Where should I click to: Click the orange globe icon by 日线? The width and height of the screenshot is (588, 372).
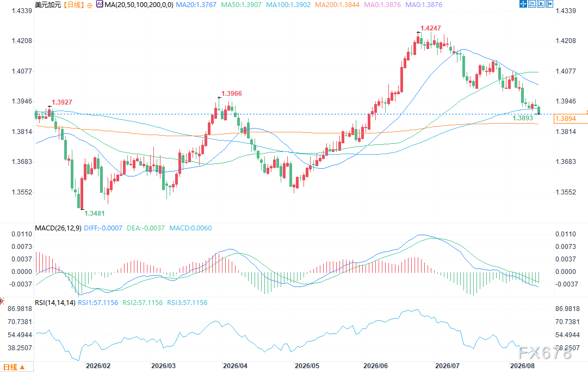89,5
